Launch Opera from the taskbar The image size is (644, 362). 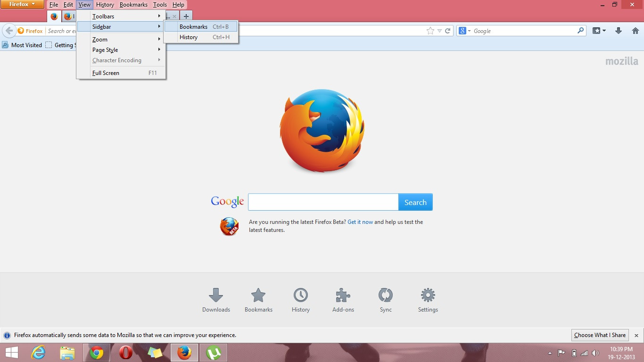[125, 353]
